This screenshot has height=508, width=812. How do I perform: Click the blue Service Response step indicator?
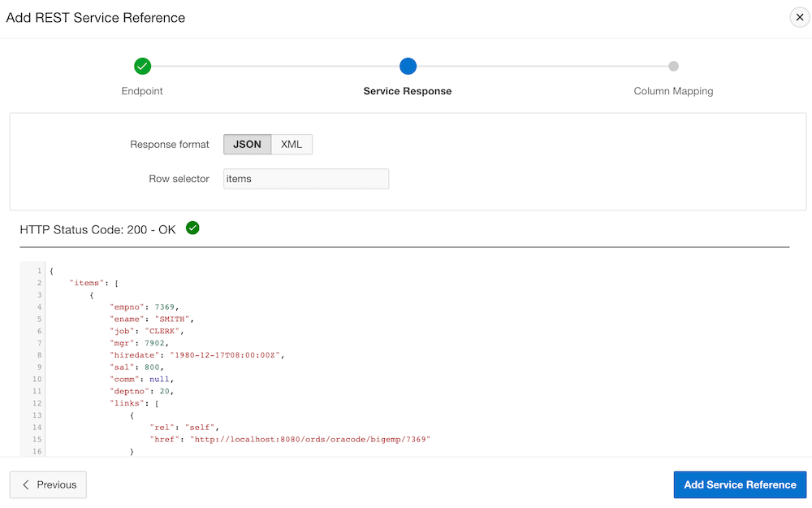pyautogui.click(x=408, y=66)
